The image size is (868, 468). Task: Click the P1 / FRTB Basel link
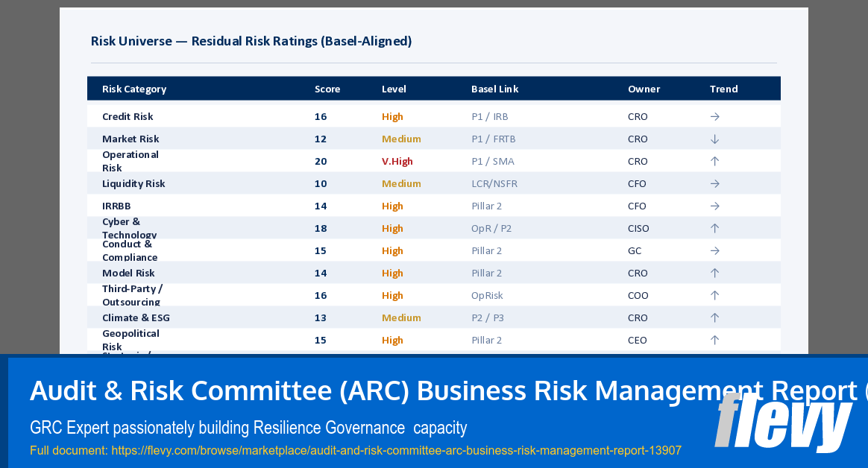493,139
